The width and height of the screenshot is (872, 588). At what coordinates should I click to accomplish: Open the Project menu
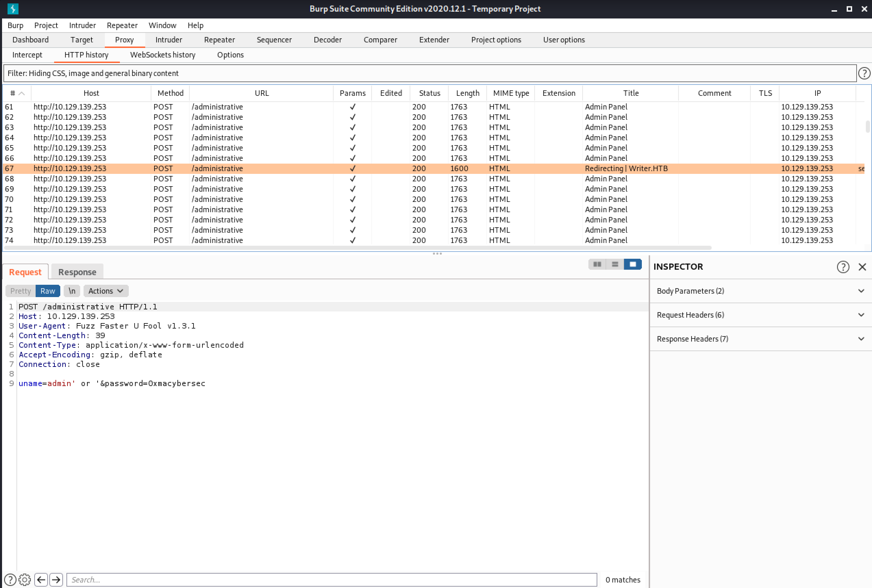tap(46, 25)
